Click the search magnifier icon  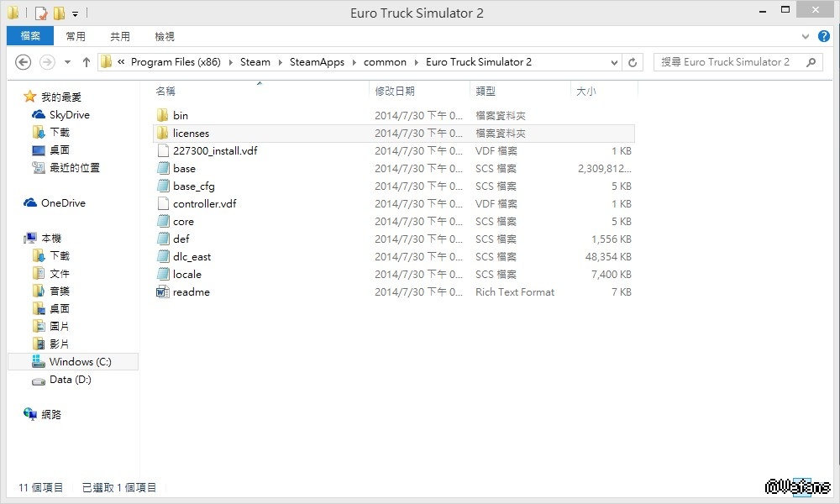811,62
